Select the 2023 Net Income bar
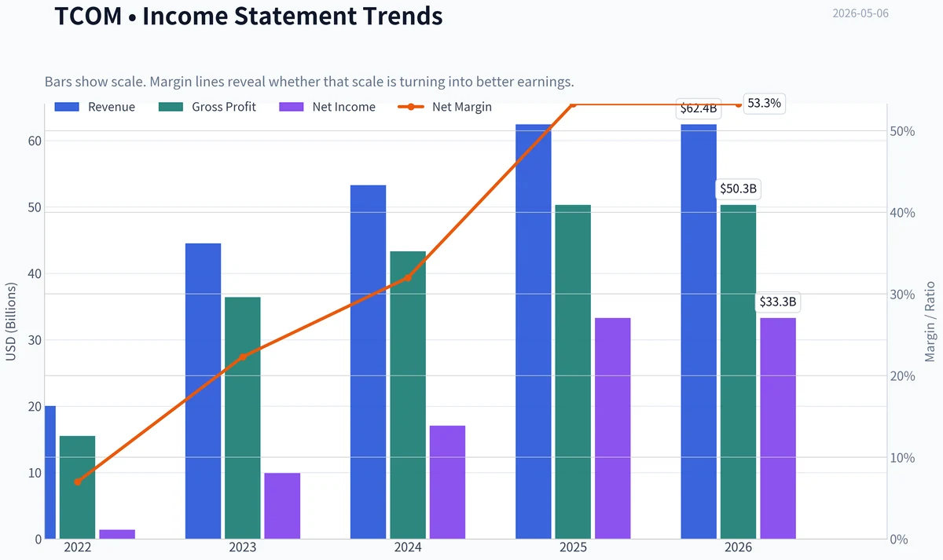Viewport: 943px width, 560px height. point(282,506)
